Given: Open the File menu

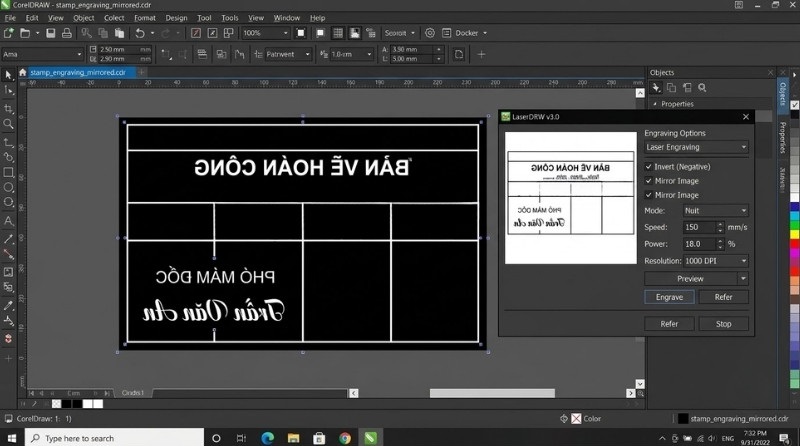Looking at the screenshot, I should click(x=10, y=18).
